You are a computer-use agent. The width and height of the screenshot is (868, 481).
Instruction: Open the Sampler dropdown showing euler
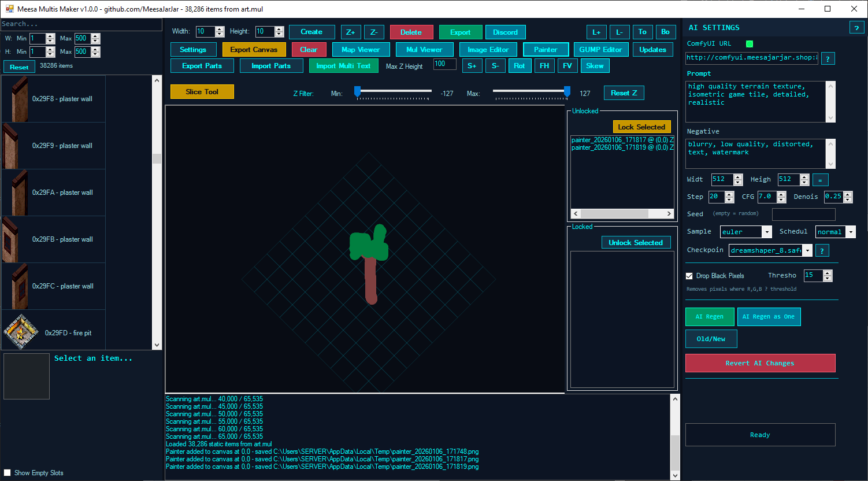(746, 232)
